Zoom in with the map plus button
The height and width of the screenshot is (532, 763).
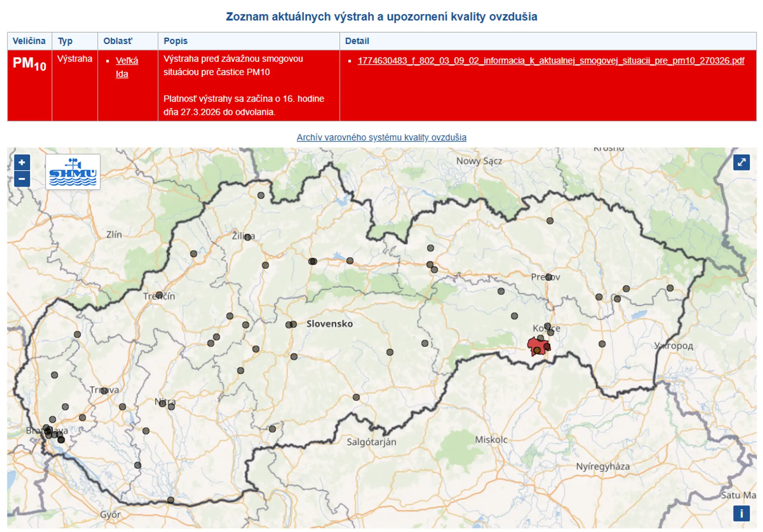(22, 162)
